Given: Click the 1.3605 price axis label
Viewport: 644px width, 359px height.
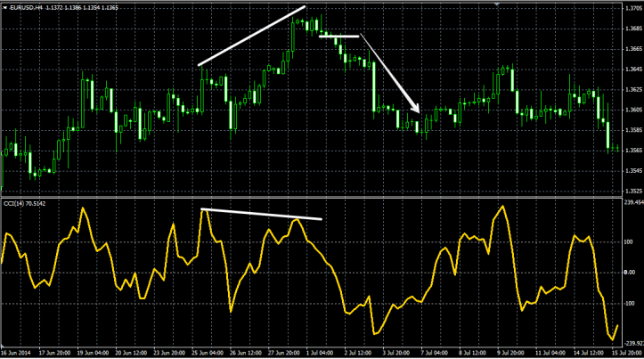Looking at the screenshot, I should point(633,110).
